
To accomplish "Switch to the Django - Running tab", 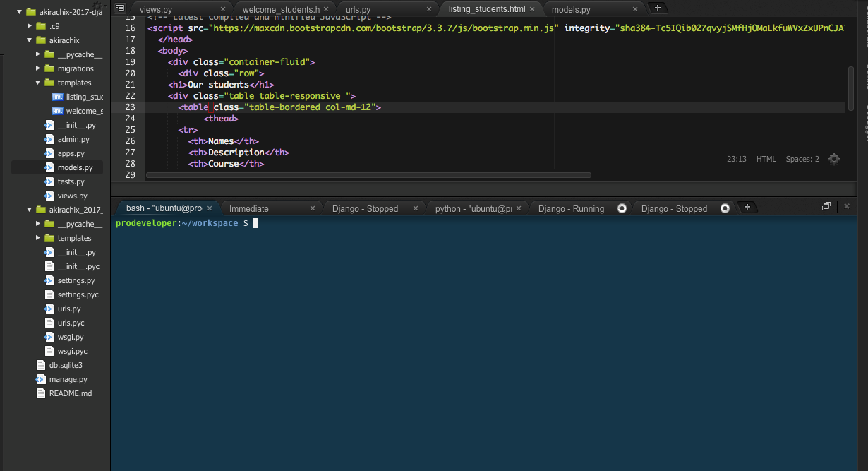I will point(570,208).
